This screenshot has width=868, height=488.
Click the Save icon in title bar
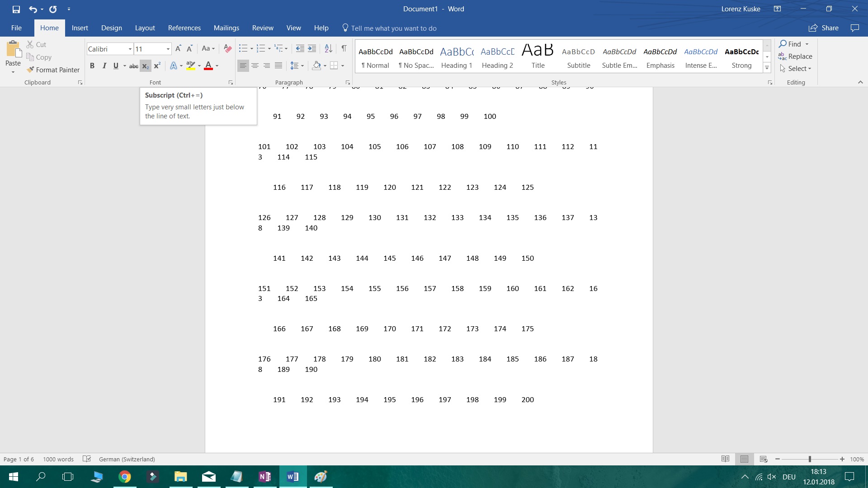click(x=16, y=9)
